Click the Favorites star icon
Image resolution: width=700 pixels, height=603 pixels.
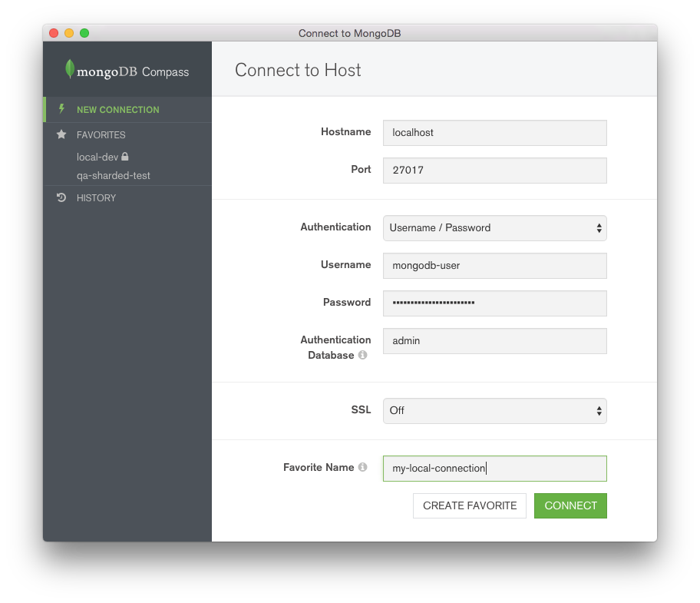coord(61,134)
